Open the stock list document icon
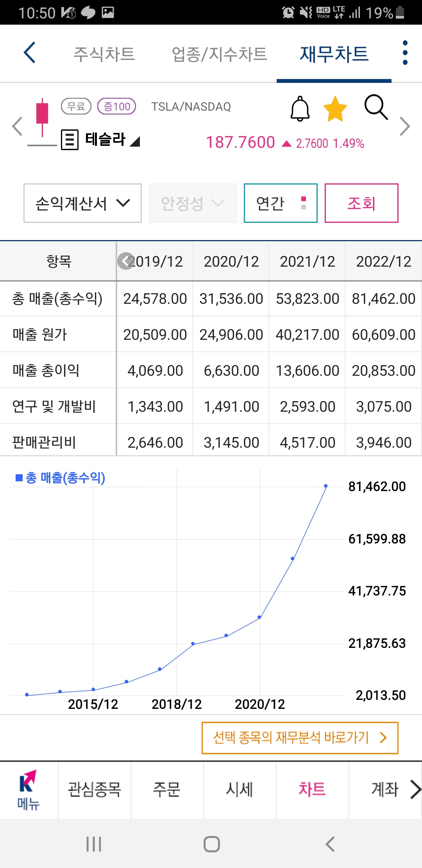 pyautogui.click(x=70, y=140)
